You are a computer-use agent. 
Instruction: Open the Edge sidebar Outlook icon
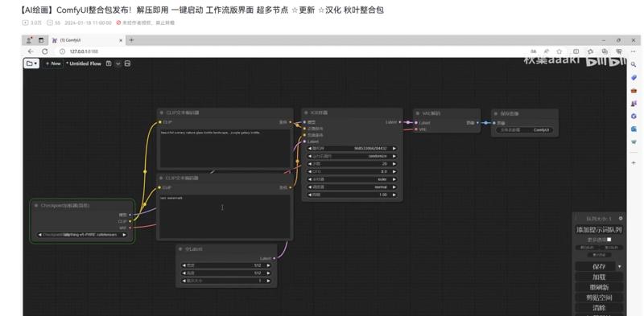pyautogui.click(x=634, y=129)
